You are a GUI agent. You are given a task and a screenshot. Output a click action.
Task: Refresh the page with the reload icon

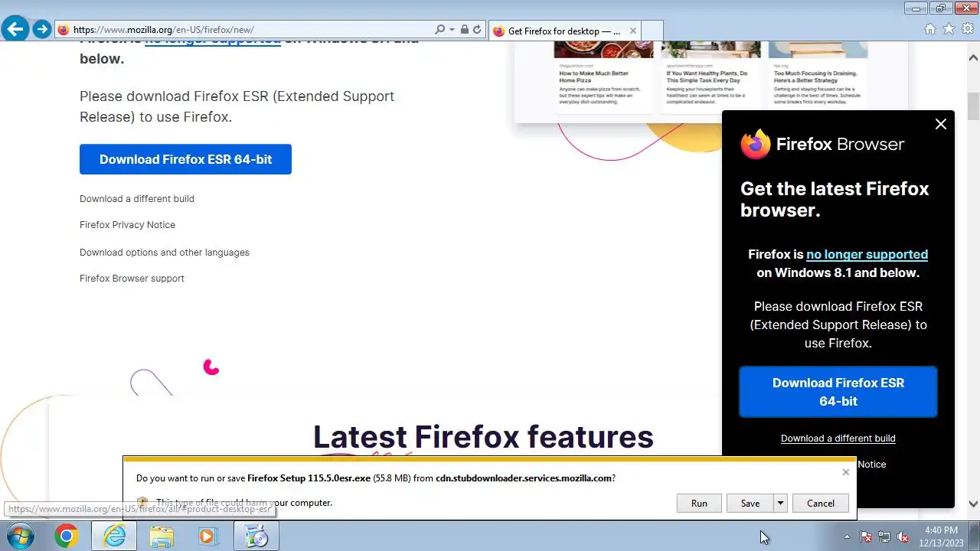(477, 30)
